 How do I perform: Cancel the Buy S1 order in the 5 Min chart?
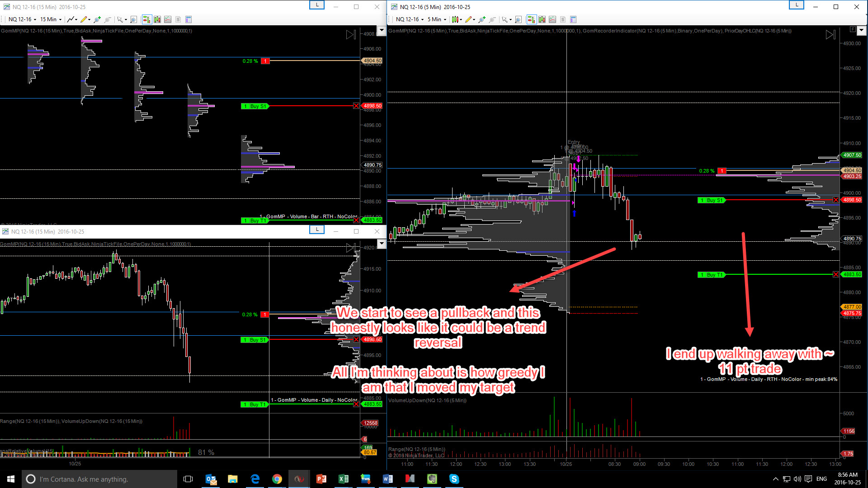click(836, 200)
